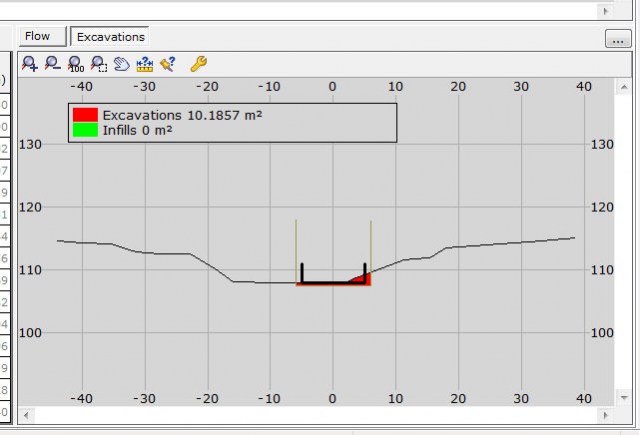This screenshot has height=435, width=640.
Task: Activate the Zoom to window selection tool
Action: click(99, 63)
